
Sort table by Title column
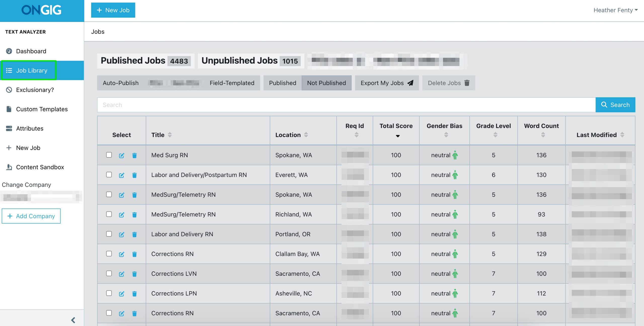[x=170, y=135]
